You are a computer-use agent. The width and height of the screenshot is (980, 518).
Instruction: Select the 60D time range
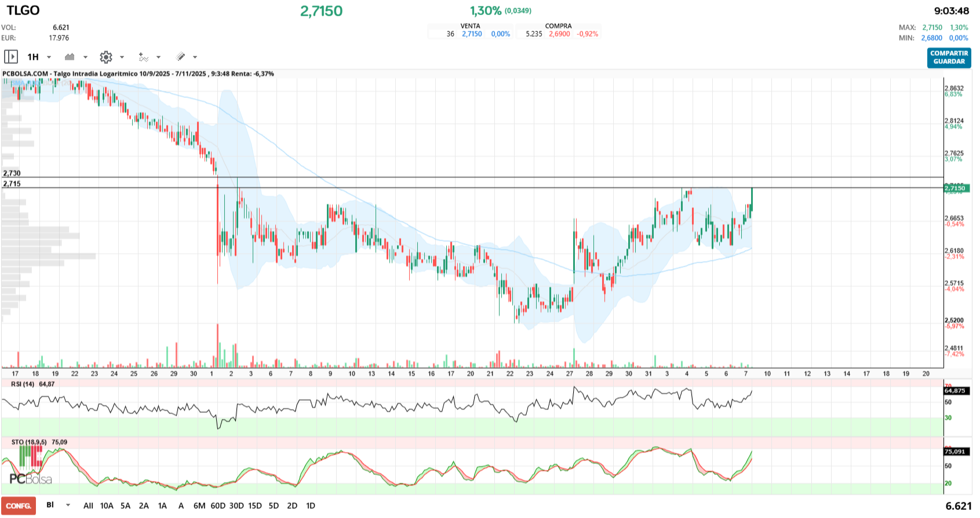pos(218,506)
